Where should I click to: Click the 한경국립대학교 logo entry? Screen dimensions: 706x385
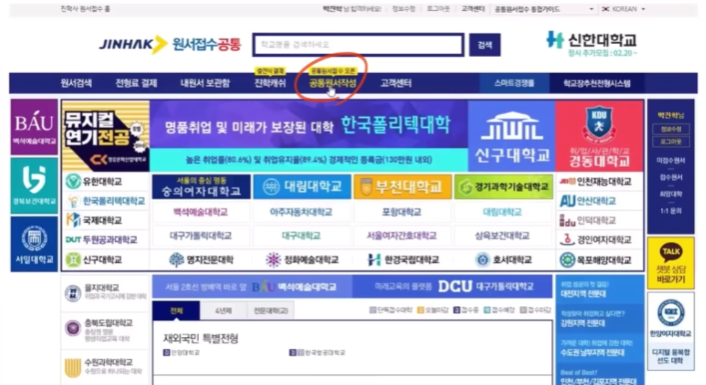pyautogui.click(x=403, y=260)
